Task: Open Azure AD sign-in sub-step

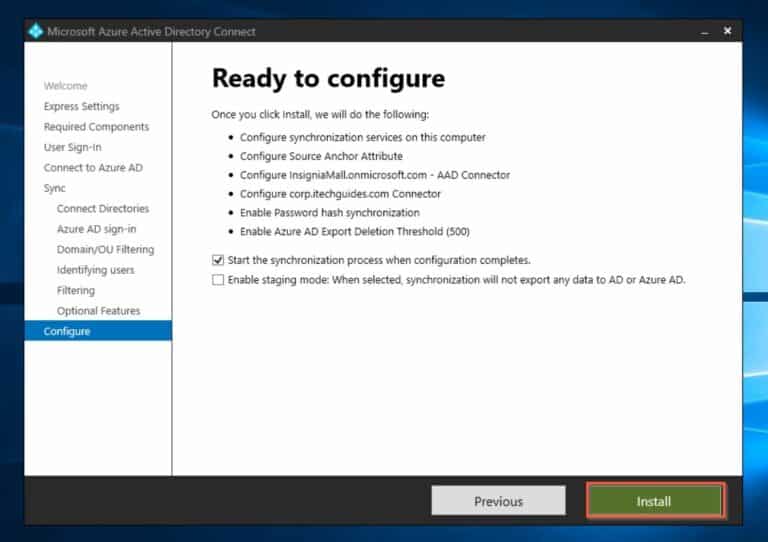Action: coord(96,229)
